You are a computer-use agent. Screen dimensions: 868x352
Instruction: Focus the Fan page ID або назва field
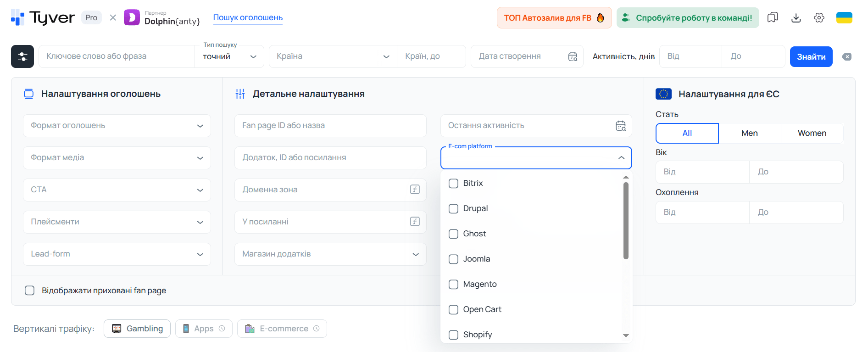[330, 126]
